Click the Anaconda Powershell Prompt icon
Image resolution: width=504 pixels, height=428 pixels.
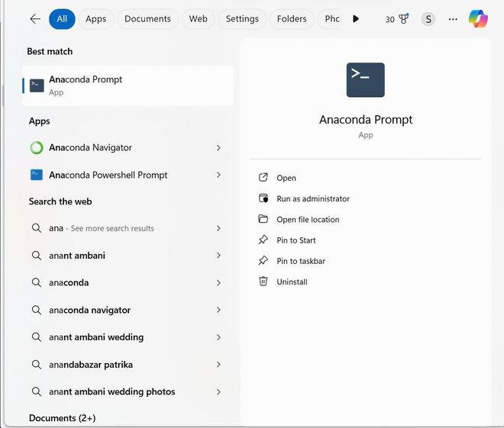click(37, 175)
